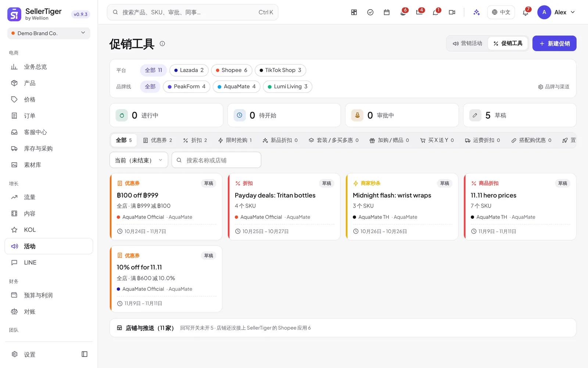Image resolution: width=588 pixels, height=368 pixels.
Task: Open notifications bell with badge 7
Action: tap(526, 12)
